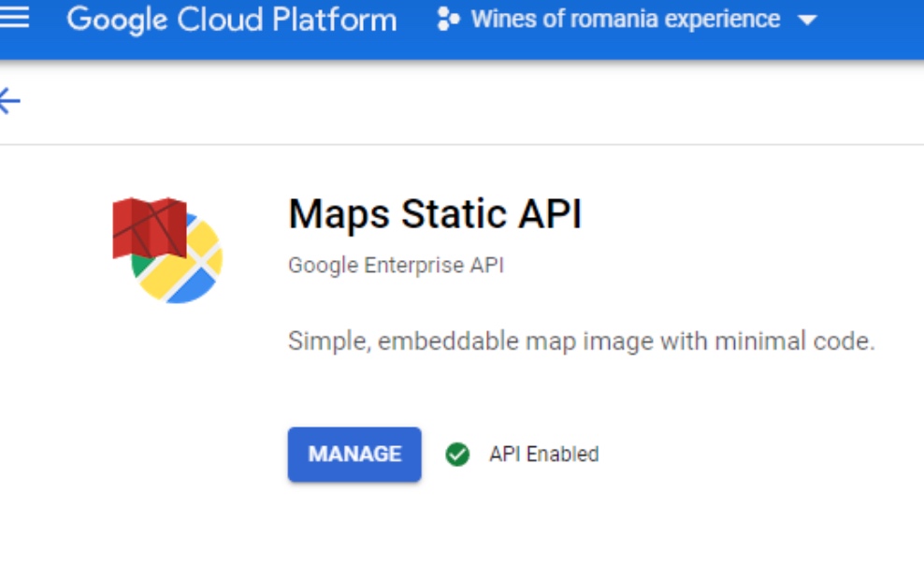This screenshot has height=580, width=924.
Task: Open the Wines of romania experience project selector
Action: click(627, 20)
